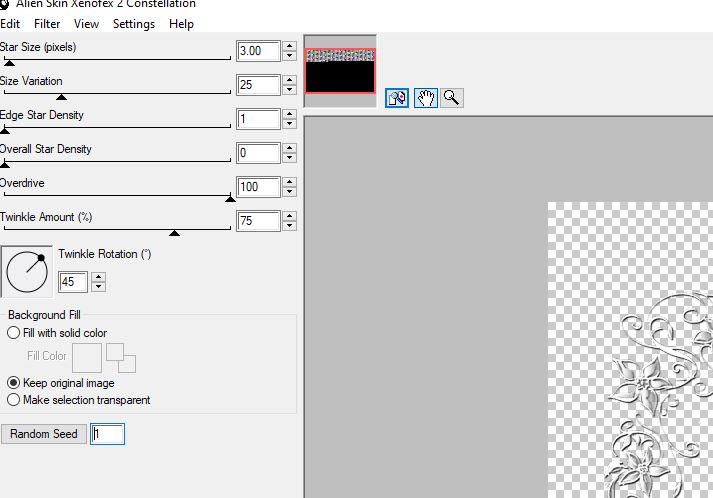Click the Star Size slider handle
This screenshot has width=713, height=498.
point(10,63)
